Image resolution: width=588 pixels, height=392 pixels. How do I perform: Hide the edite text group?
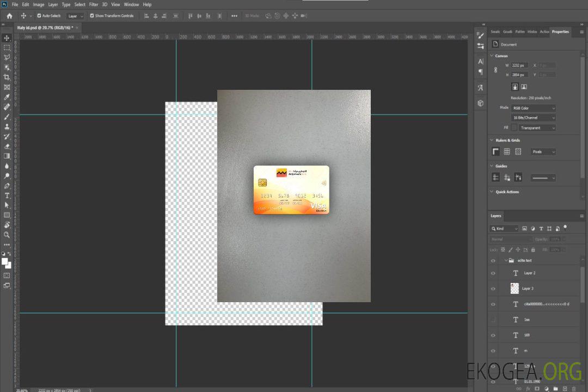(493, 261)
